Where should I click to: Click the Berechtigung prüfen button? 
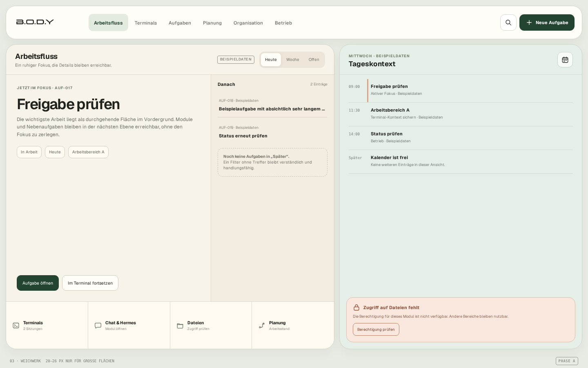coord(376,330)
